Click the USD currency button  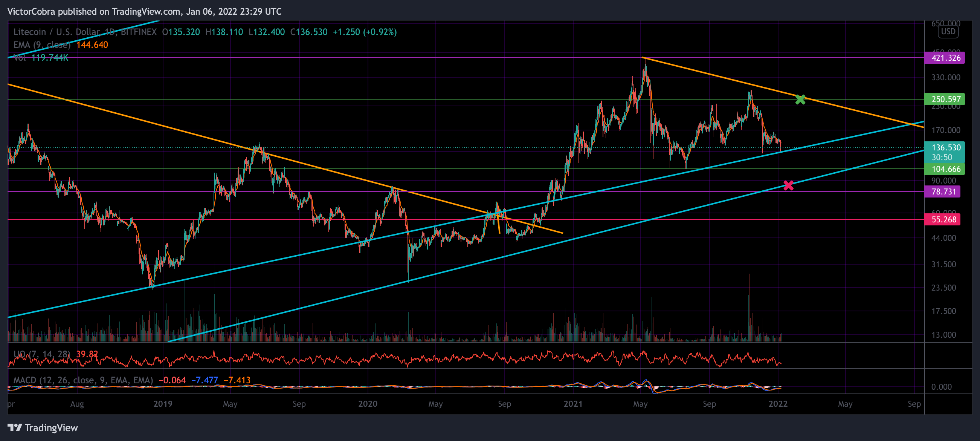[x=948, y=32]
